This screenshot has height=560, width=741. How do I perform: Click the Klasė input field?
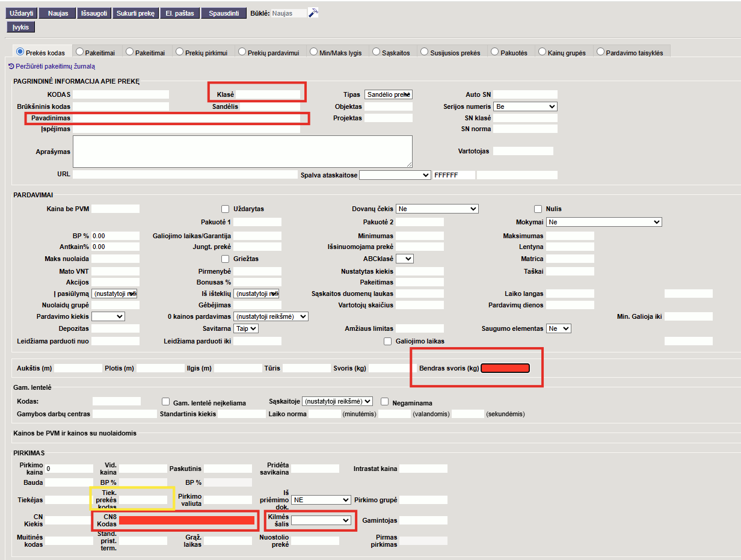268,94
